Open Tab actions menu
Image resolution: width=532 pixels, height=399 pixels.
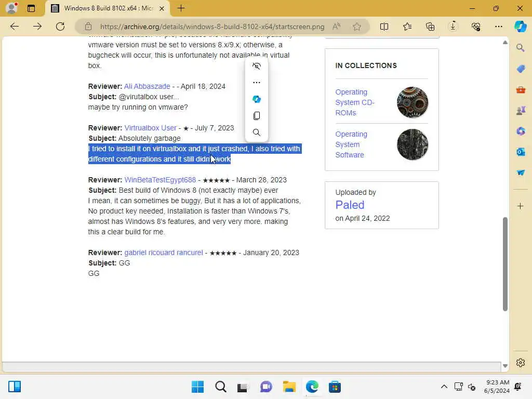coord(31,8)
